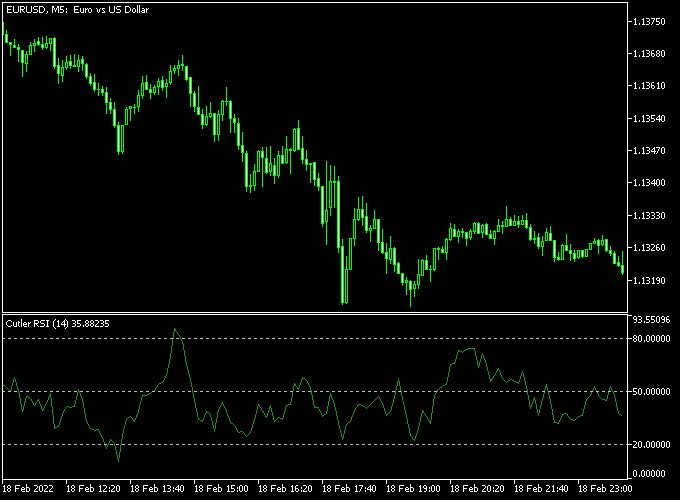Click the 20.00000 RSI level label

651,444
